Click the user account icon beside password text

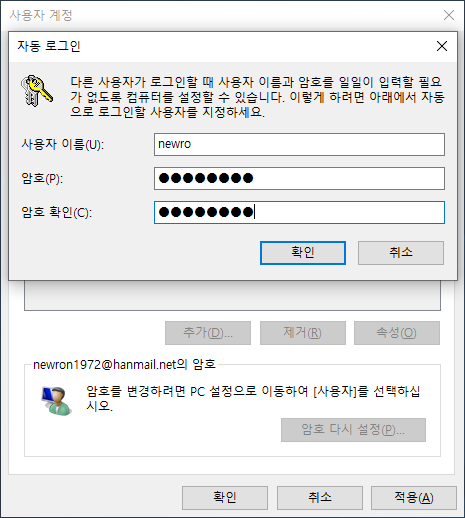[56, 401]
